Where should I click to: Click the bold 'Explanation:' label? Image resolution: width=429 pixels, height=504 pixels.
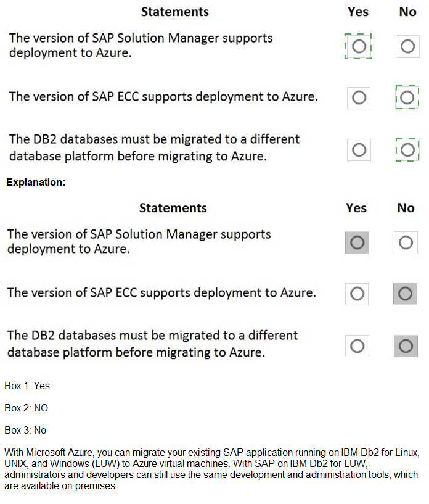click(x=36, y=183)
